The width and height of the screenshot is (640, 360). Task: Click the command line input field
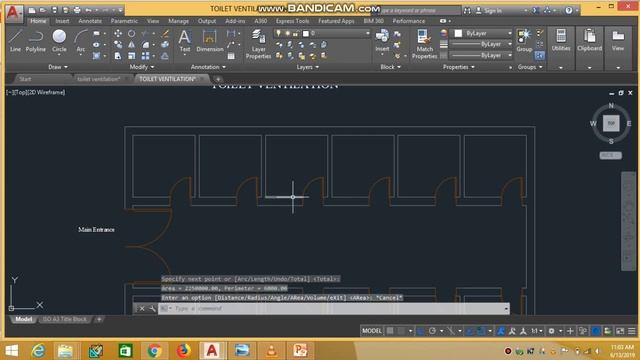[335, 309]
